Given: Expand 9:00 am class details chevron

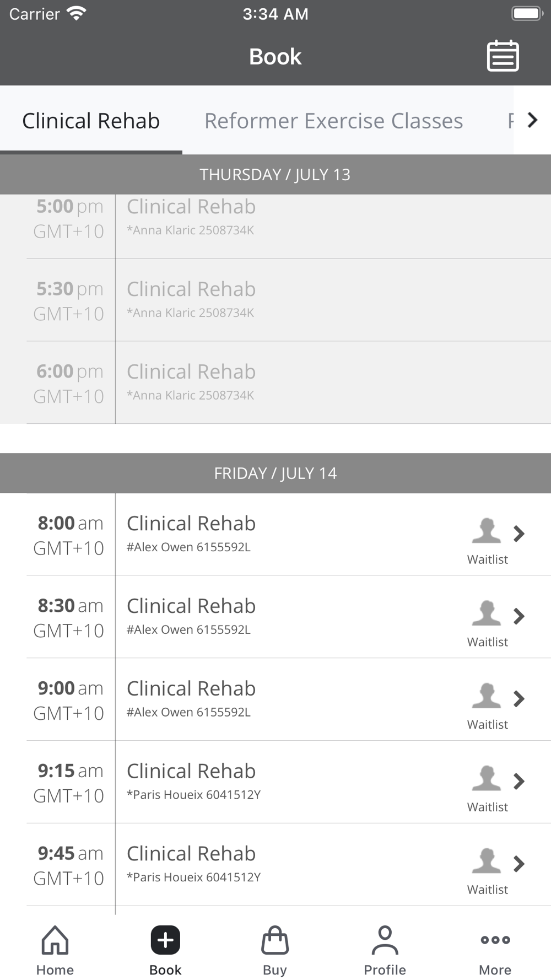Looking at the screenshot, I should coord(518,699).
